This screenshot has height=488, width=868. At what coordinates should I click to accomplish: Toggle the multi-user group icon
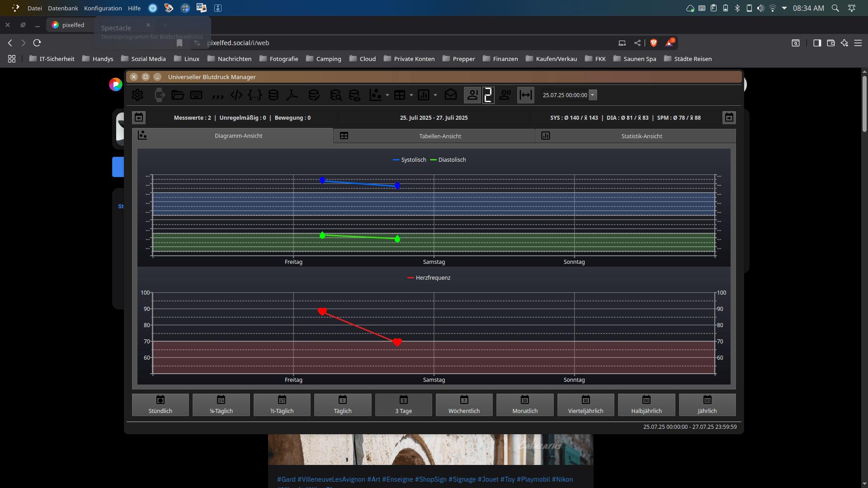[505, 95]
